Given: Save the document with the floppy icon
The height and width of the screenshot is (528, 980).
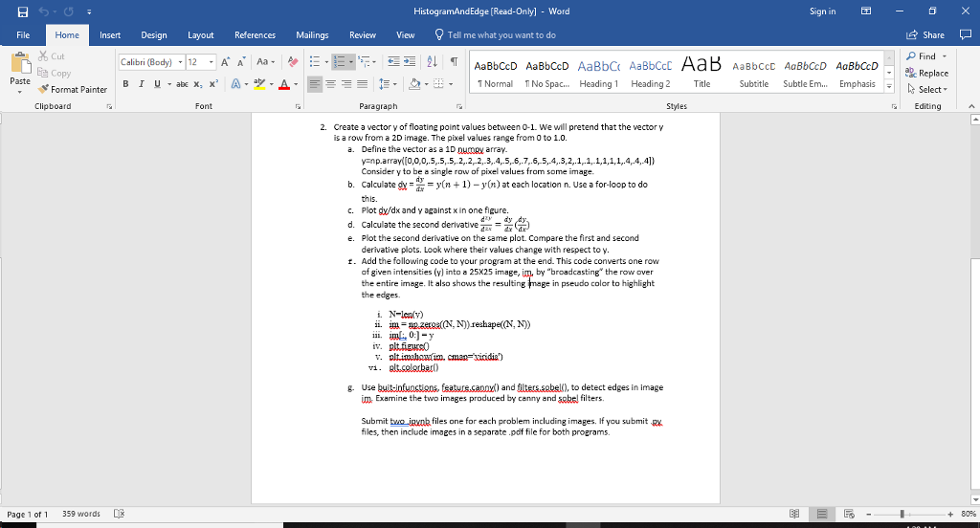Looking at the screenshot, I should tap(23, 11).
